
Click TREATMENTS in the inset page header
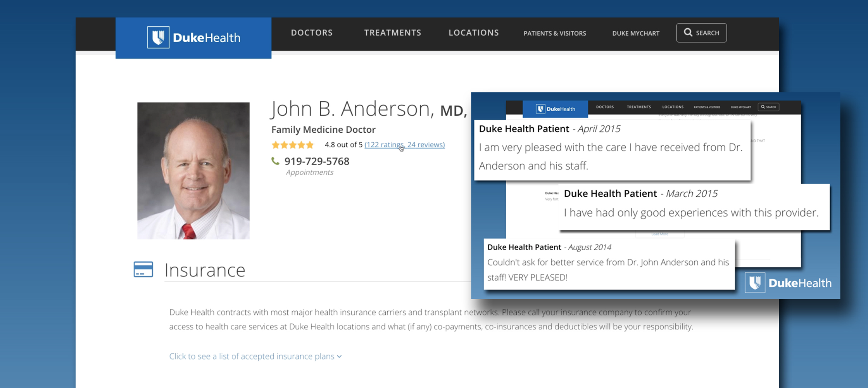coord(639,107)
